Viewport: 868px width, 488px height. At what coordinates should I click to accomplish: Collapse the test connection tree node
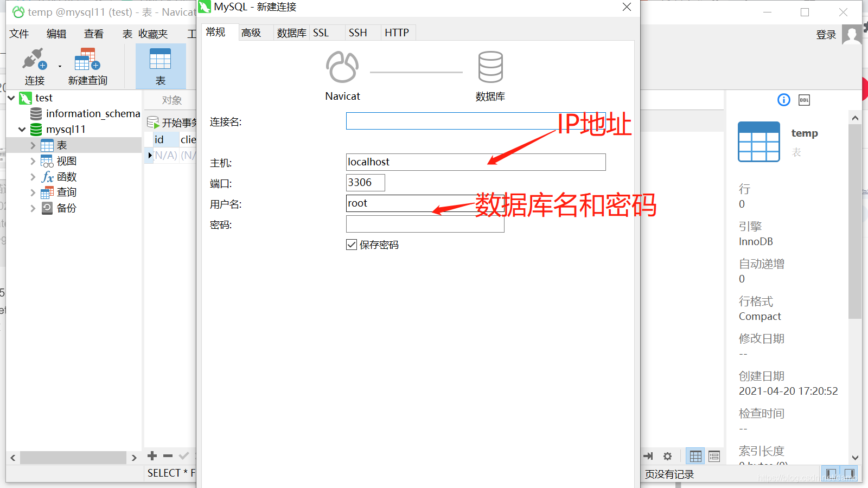click(x=11, y=98)
